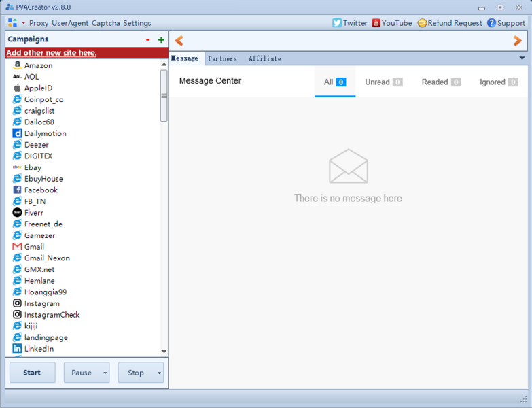Click the Add other new site here link

click(52, 52)
